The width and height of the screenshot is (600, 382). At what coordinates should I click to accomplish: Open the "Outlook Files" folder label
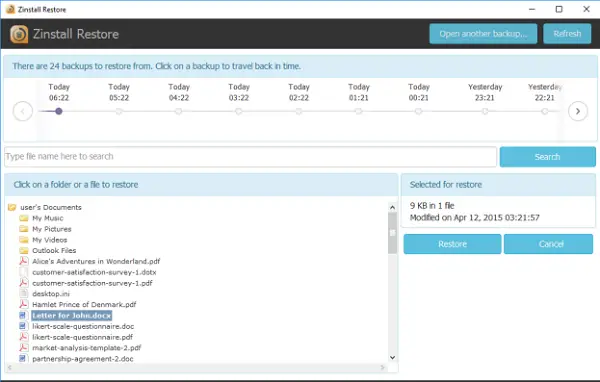(54, 250)
